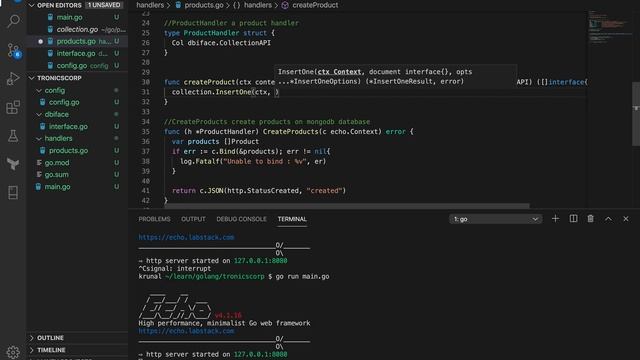Image resolution: width=640 pixels, height=360 pixels.
Task: Open main.go in open editors list
Action: click(x=69, y=17)
